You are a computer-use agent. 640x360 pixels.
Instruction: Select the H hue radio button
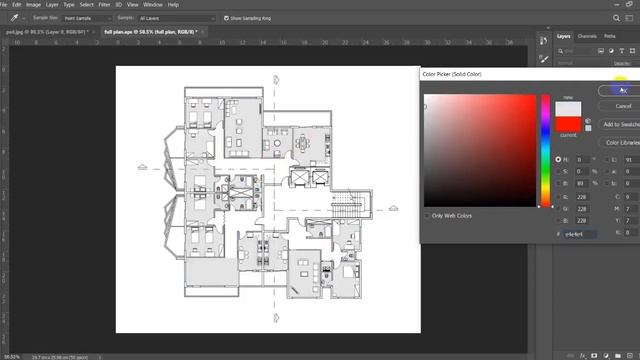(558, 160)
